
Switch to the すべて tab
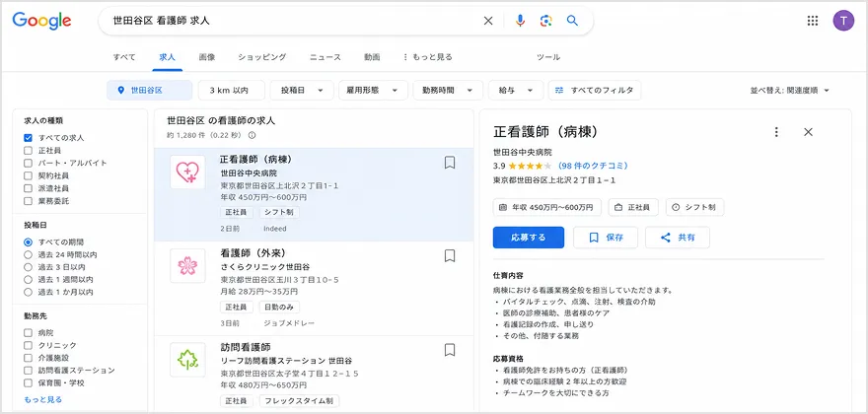tap(124, 57)
